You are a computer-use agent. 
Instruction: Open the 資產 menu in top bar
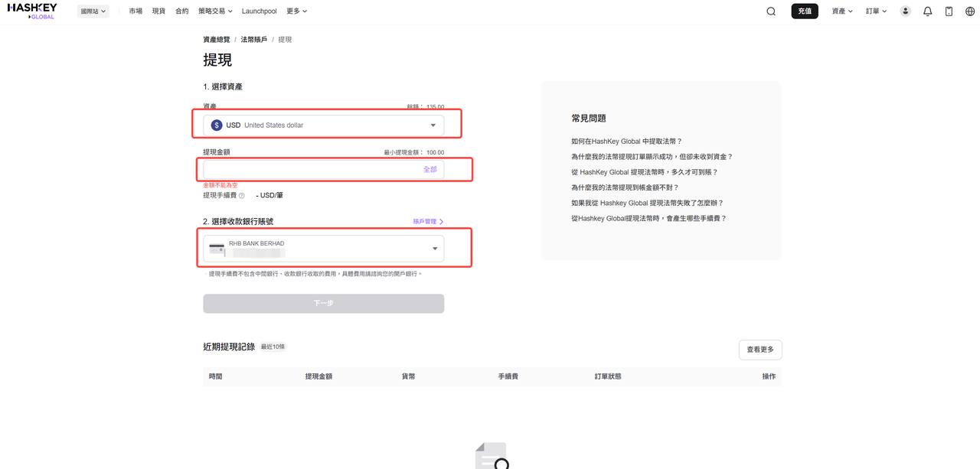coord(841,11)
